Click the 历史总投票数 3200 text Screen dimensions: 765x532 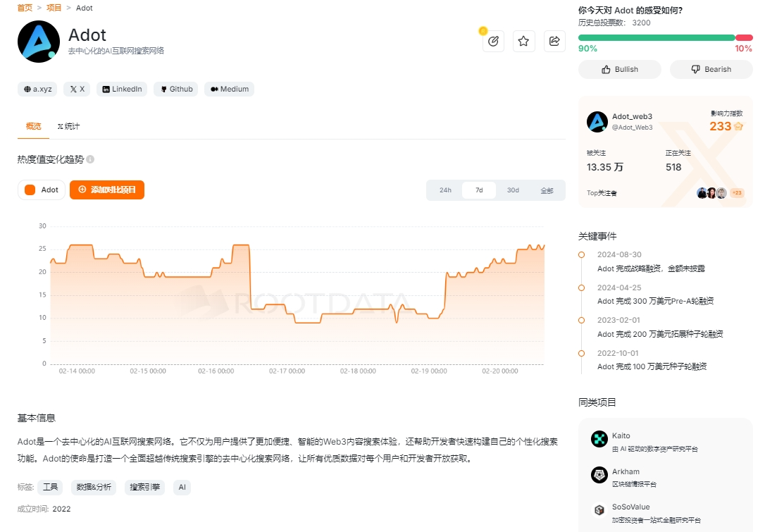(614, 23)
